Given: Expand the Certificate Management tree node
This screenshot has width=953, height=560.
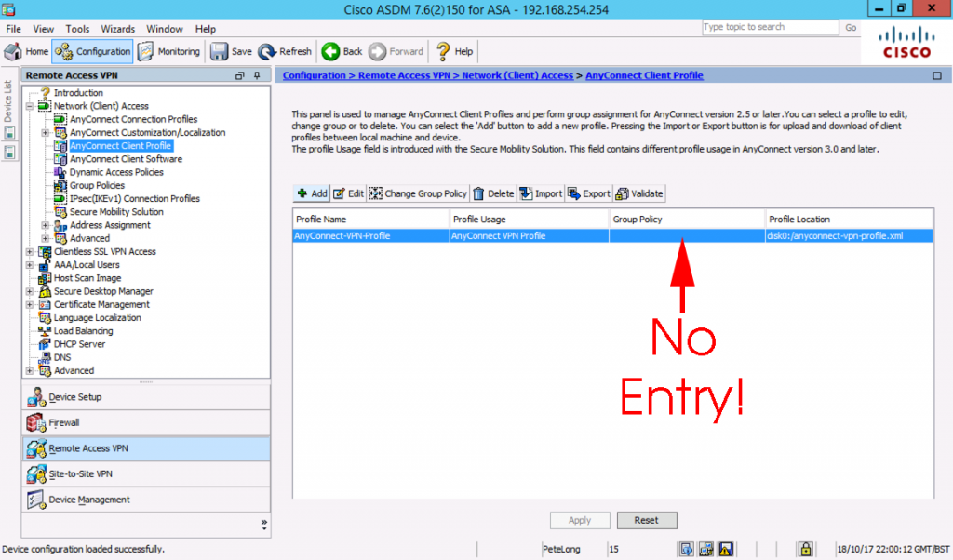Looking at the screenshot, I should tap(28, 304).
